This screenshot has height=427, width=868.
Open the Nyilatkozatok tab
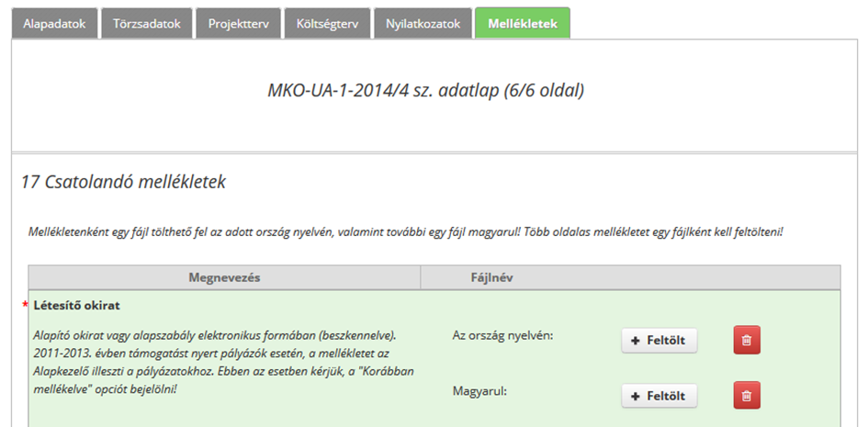423,24
